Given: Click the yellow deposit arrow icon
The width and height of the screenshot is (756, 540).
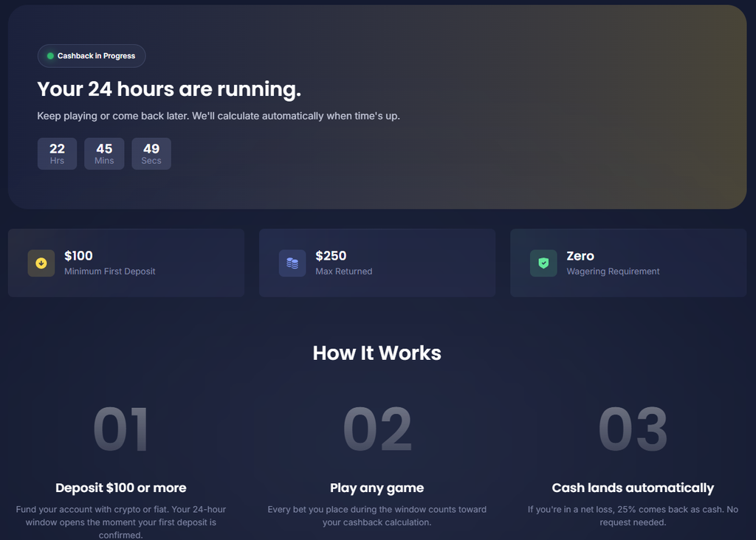Looking at the screenshot, I should pos(41,263).
